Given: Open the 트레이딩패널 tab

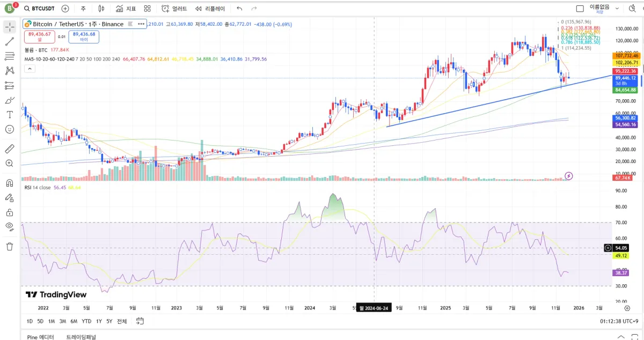Looking at the screenshot, I should click(x=81, y=337).
